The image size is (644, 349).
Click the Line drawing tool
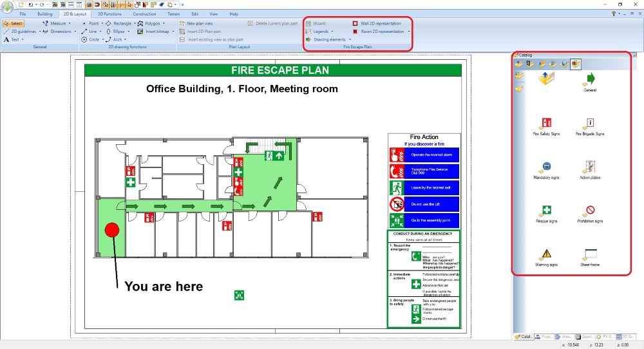(x=90, y=32)
